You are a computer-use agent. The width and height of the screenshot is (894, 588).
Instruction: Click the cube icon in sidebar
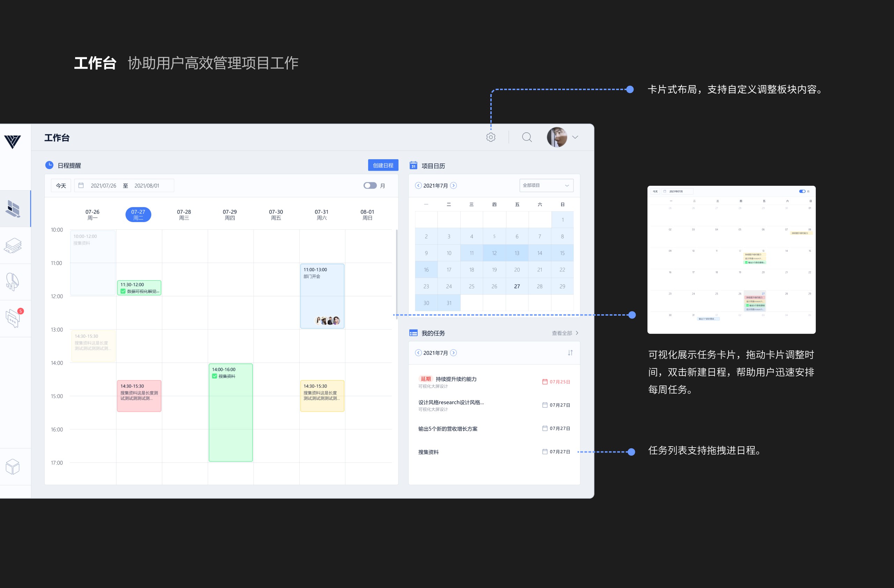click(13, 467)
